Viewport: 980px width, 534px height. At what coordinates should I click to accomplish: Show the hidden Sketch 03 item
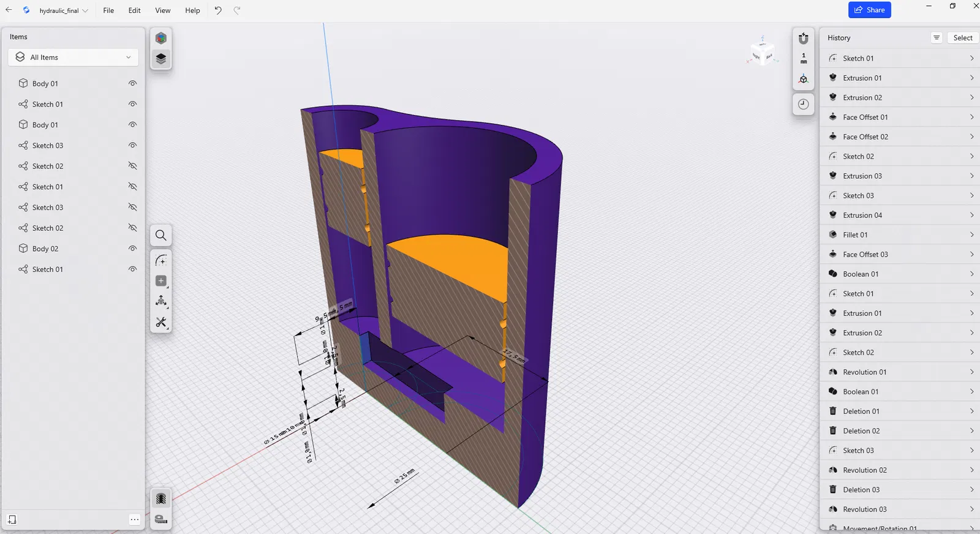(132, 207)
